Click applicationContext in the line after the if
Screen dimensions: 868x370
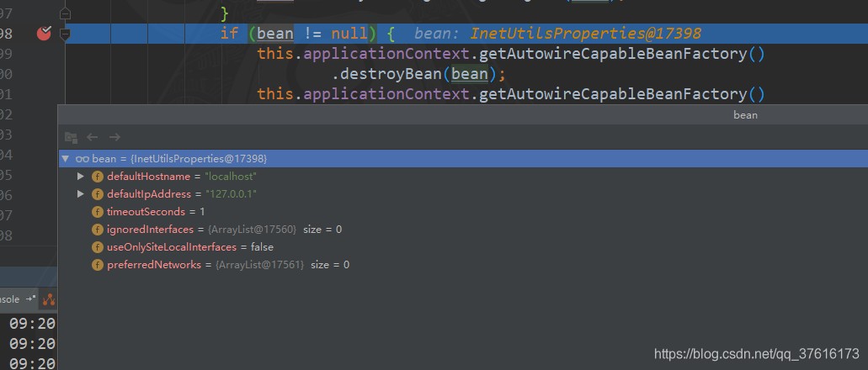[386, 54]
